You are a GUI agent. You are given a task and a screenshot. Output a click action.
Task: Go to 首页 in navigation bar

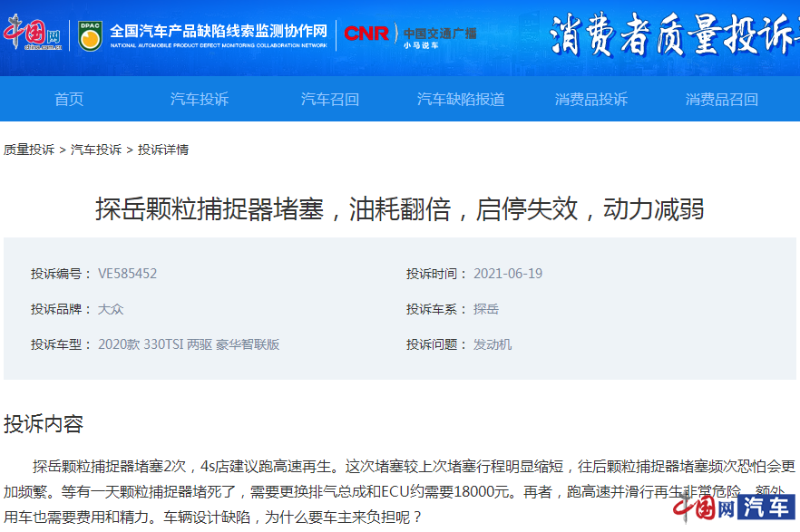click(69, 99)
